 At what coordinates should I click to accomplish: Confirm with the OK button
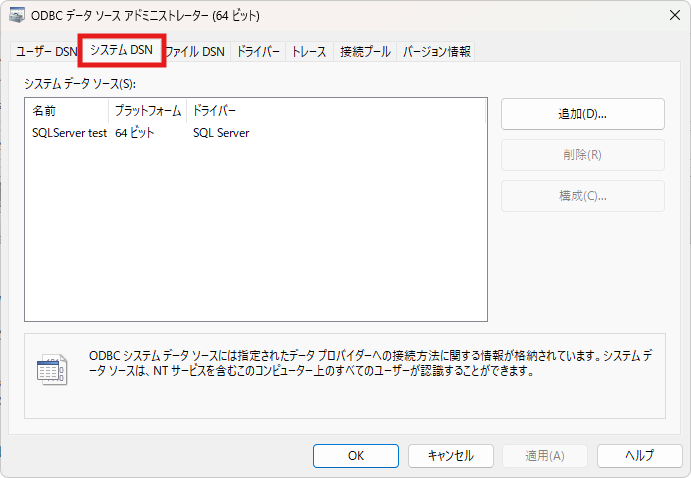(356, 456)
